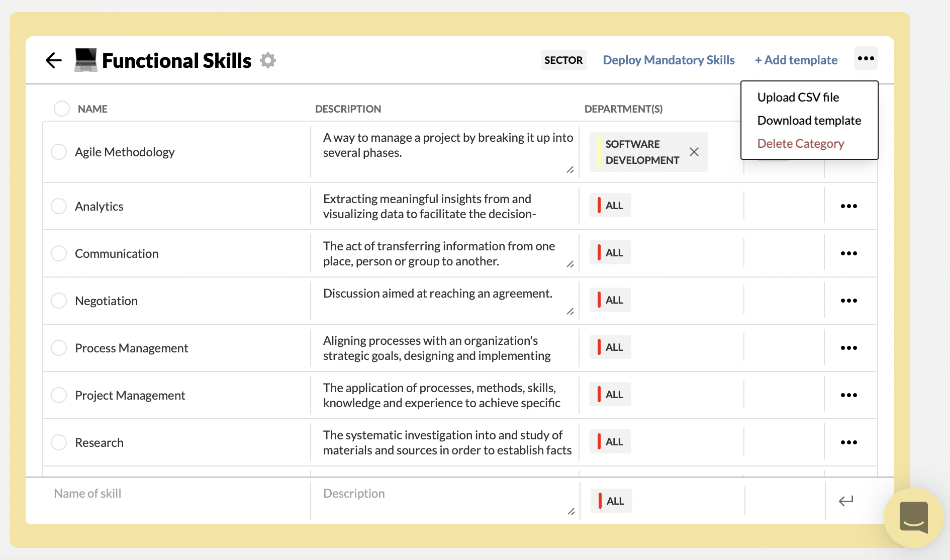Click the Name of skill input field
This screenshot has width=950, height=560.
coord(151,493)
